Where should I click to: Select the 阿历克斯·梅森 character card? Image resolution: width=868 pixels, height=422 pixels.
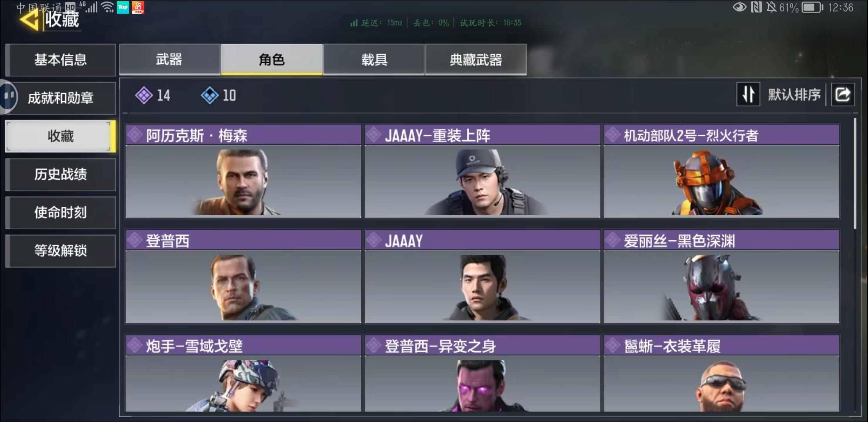coord(243,171)
